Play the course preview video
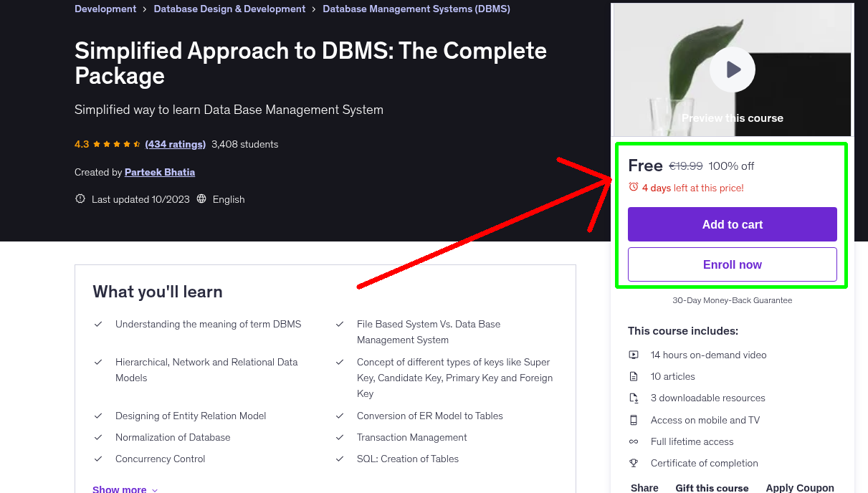Image resolution: width=868 pixels, height=493 pixels. click(732, 70)
